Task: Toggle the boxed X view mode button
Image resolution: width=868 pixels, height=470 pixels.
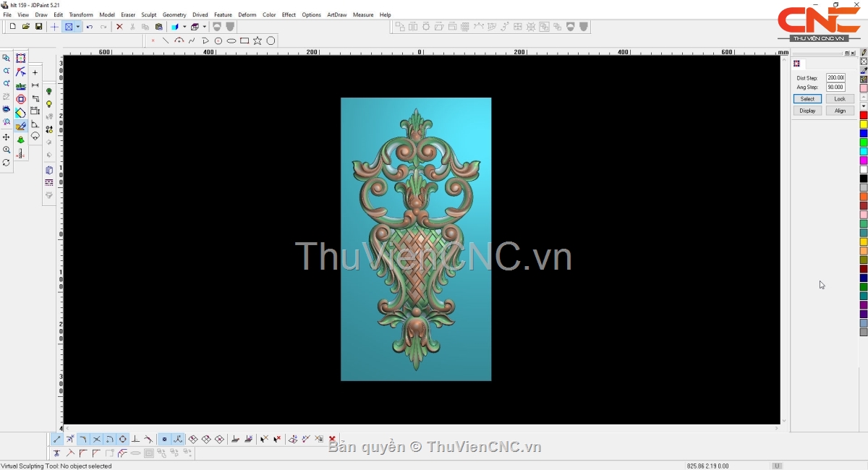Action: click(69, 27)
